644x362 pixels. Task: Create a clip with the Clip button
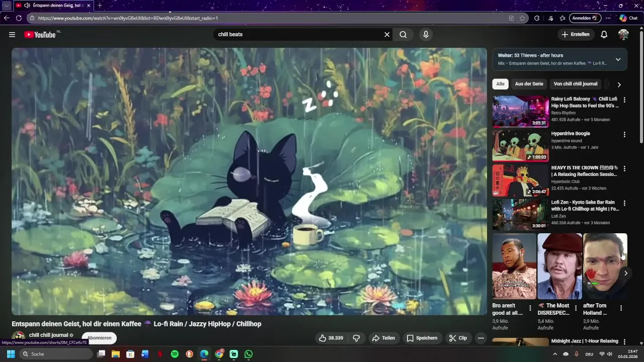[458, 338]
